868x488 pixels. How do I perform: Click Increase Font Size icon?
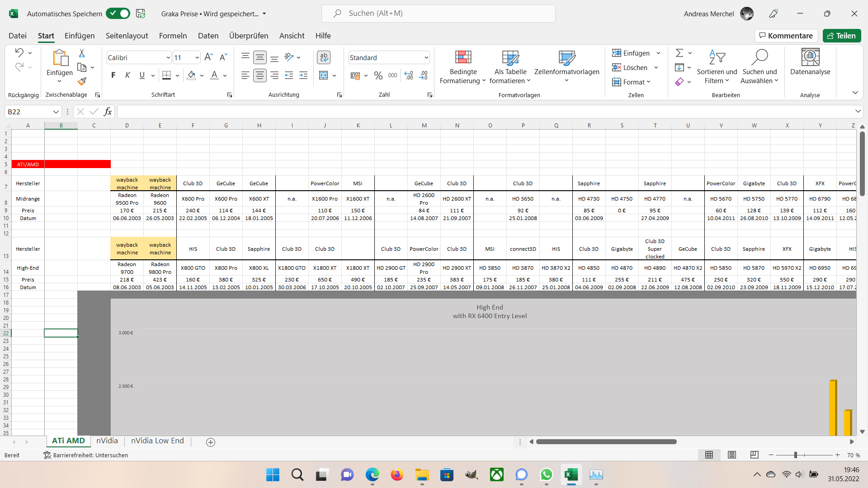pos(208,57)
